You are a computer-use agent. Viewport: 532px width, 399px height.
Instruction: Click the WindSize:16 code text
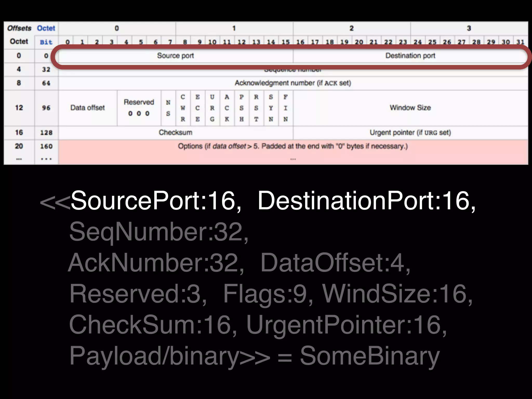point(394,294)
